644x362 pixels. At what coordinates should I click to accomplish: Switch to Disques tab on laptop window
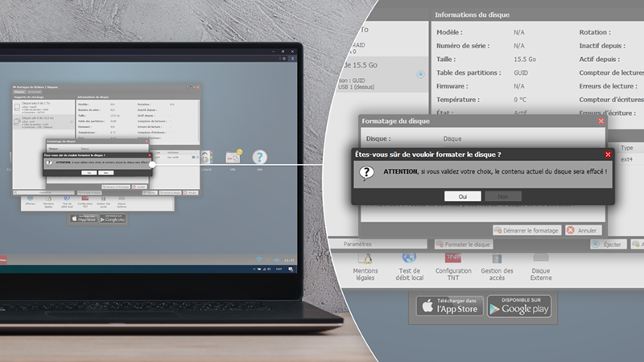19,92
